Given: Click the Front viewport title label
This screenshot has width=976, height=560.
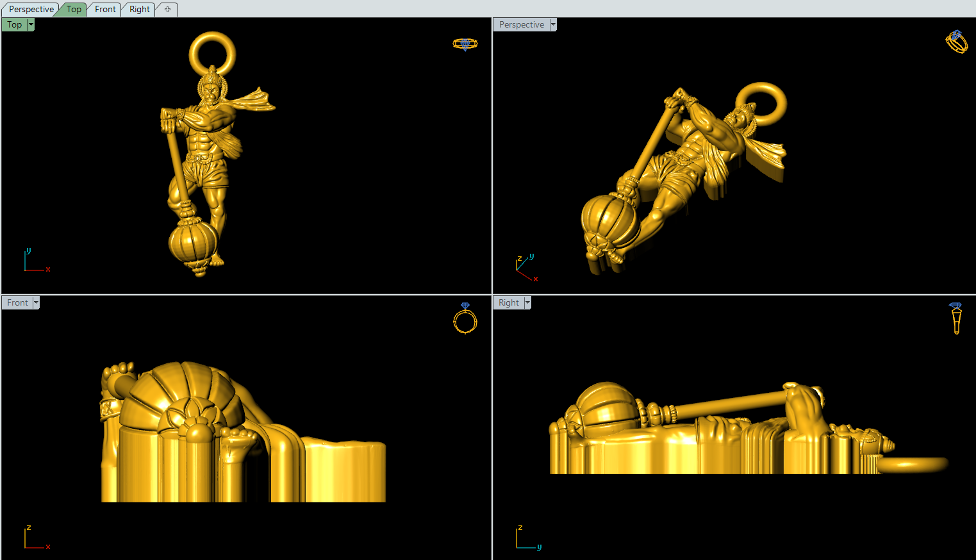Looking at the screenshot, I should (x=17, y=303).
